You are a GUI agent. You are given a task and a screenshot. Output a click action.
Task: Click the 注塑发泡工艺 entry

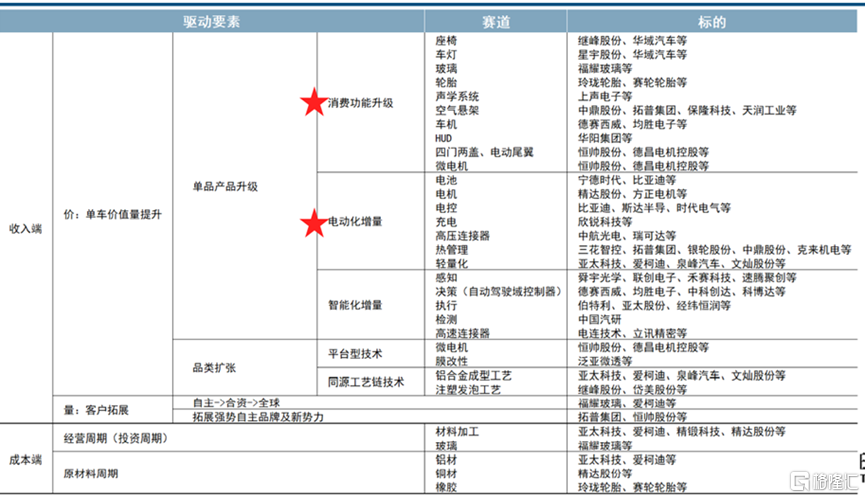click(468, 389)
